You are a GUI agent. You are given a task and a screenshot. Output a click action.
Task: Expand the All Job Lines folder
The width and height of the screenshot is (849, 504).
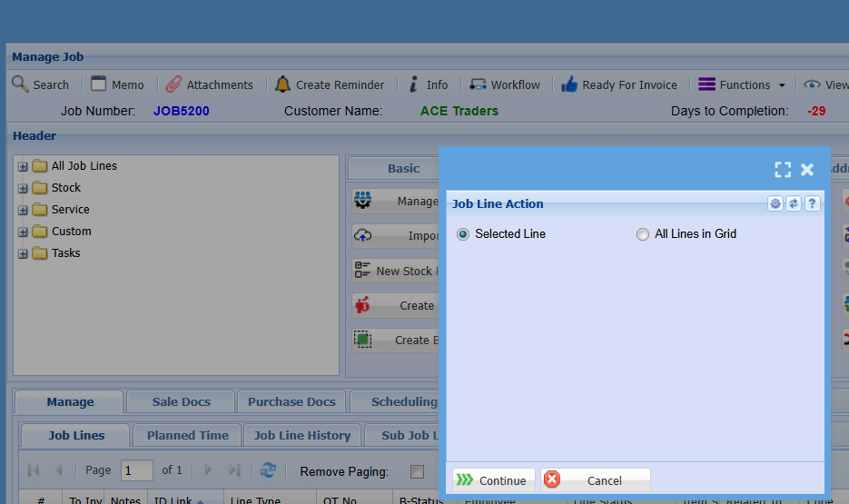coord(23,167)
